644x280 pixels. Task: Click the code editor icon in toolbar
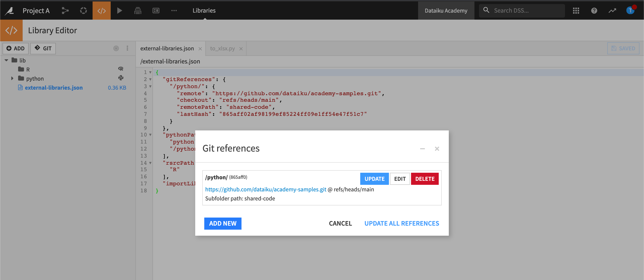[101, 10]
